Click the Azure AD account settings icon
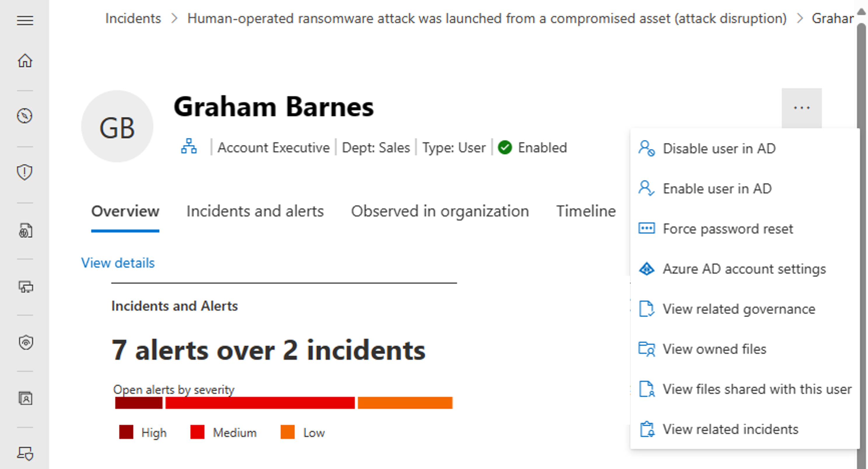868x469 pixels. 647,268
